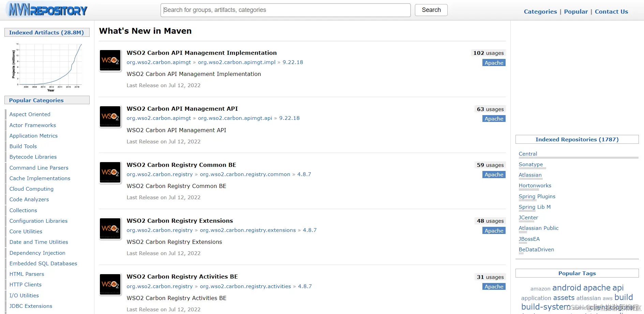View 31 usages badge
This screenshot has width=644, height=314.
pyautogui.click(x=490, y=277)
